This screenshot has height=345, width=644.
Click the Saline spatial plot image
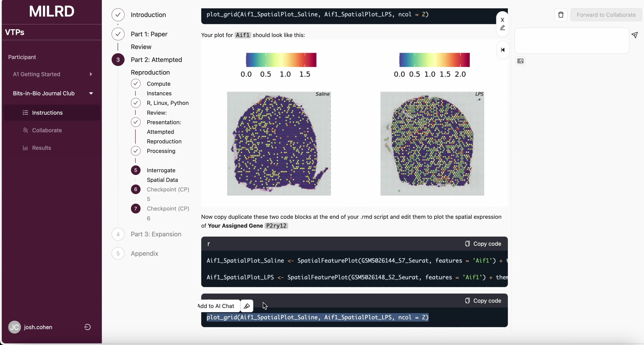(x=279, y=144)
